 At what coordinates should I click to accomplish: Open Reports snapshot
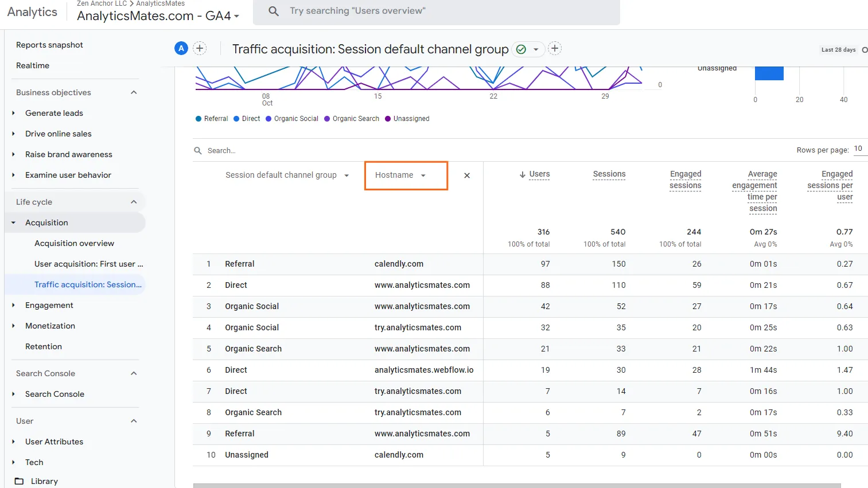coord(49,45)
